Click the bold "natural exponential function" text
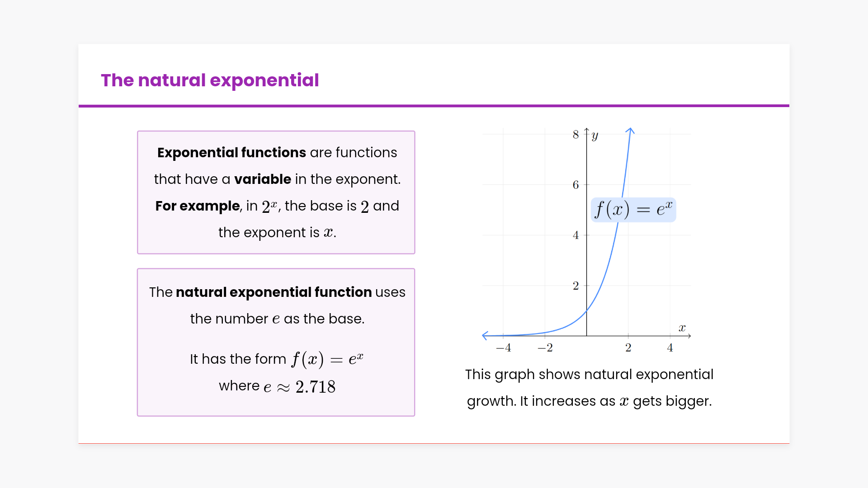868x488 pixels. 274,292
